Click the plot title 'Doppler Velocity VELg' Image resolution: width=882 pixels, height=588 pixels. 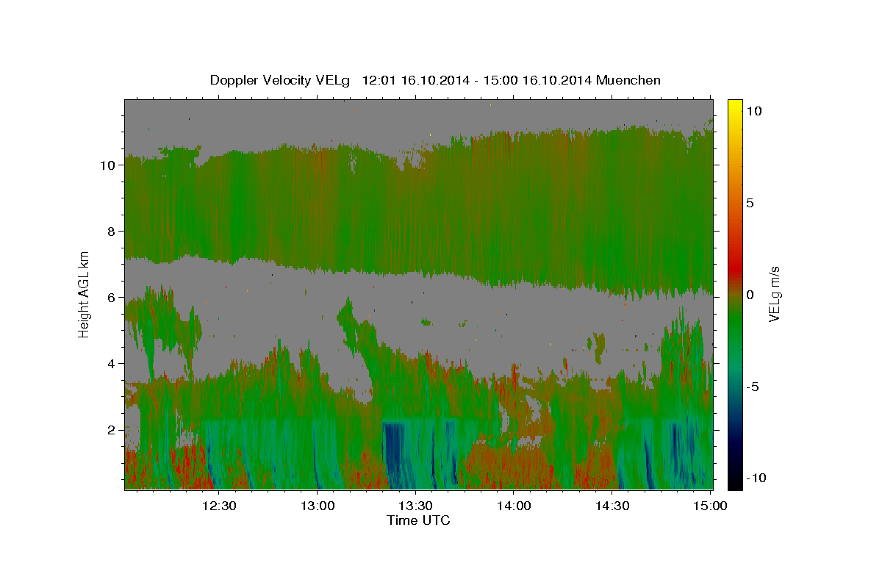coord(280,79)
